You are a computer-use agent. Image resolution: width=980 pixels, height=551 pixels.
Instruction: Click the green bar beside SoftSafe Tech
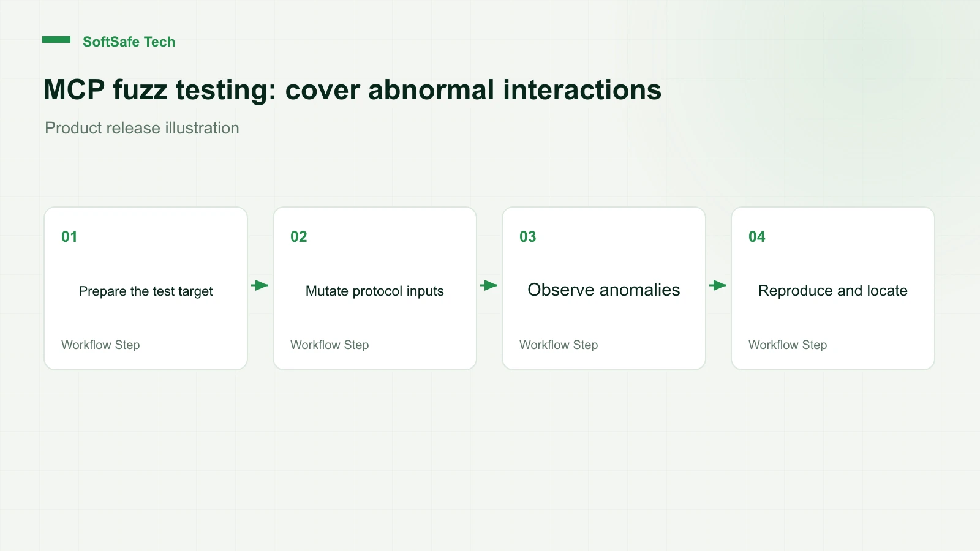click(56, 40)
